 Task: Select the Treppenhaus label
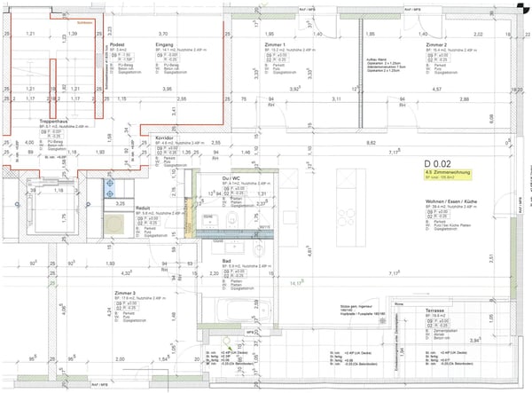(x=53, y=122)
